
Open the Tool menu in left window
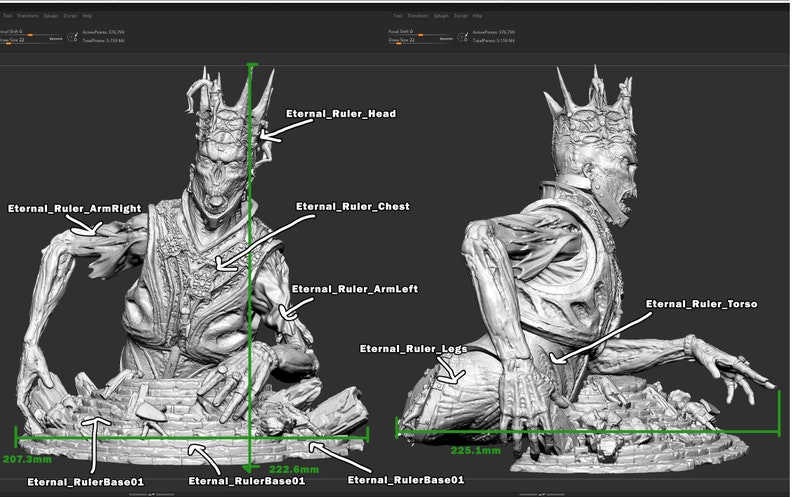pyautogui.click(x=8, y=16)
